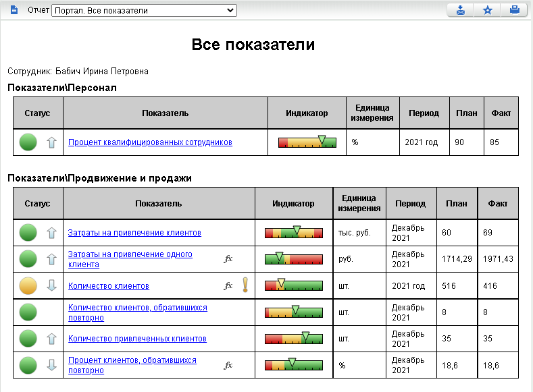Click green status circle for Количество привлеченных клиентов
This screenshot has height=392, width=533.
pyautogui.click(x=28, y=338)
